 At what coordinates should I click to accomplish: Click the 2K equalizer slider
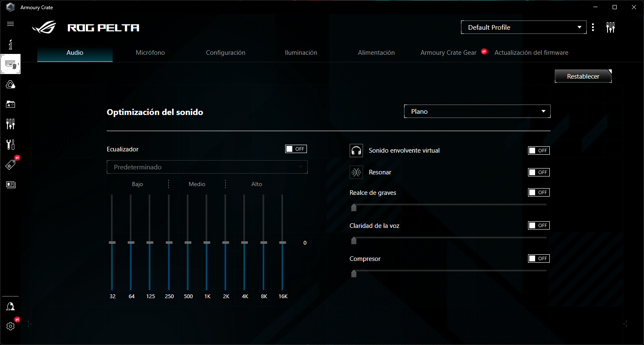pyautogui.click(x=226, y=243)
